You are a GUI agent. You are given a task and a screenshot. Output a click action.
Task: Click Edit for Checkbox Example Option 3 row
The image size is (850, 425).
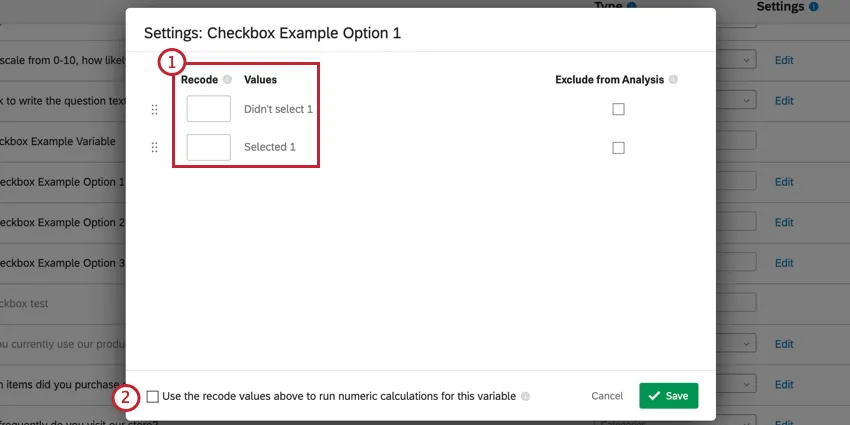784,263
